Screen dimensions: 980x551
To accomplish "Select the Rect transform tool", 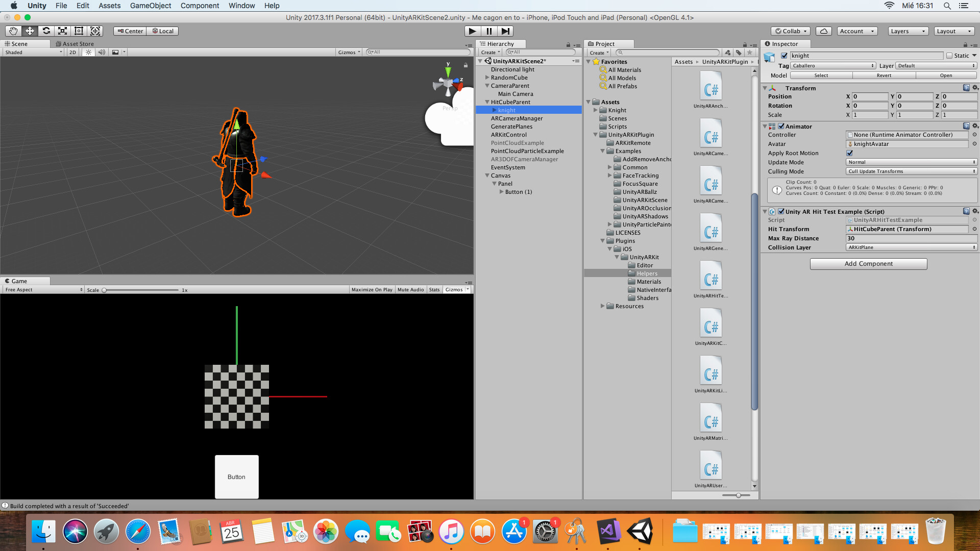I will [79, 31].
